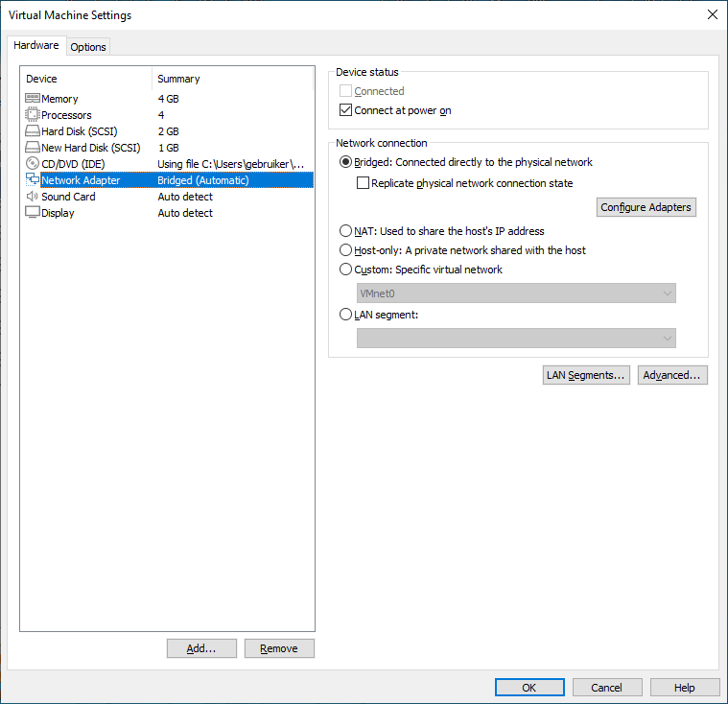Disable the Connect at power on checkbox
Screen dimensions: 728x704
347,110
